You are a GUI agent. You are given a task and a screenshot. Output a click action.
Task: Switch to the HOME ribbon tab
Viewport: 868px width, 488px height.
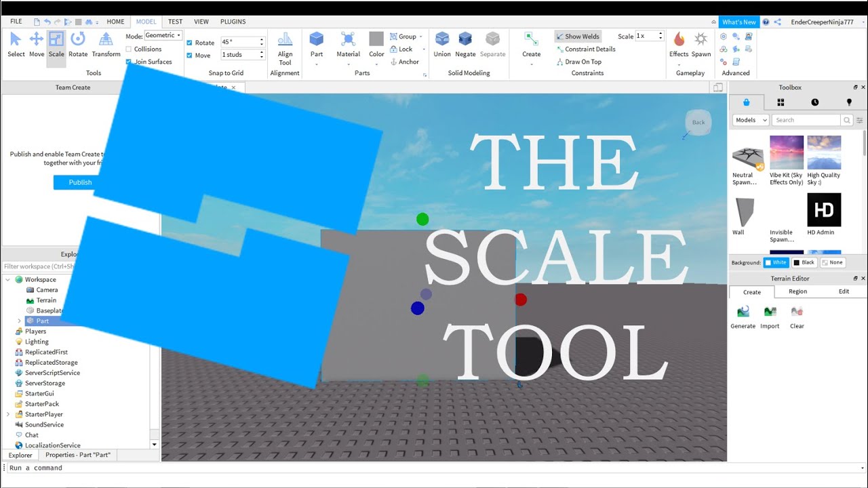(x=115, y=22)
